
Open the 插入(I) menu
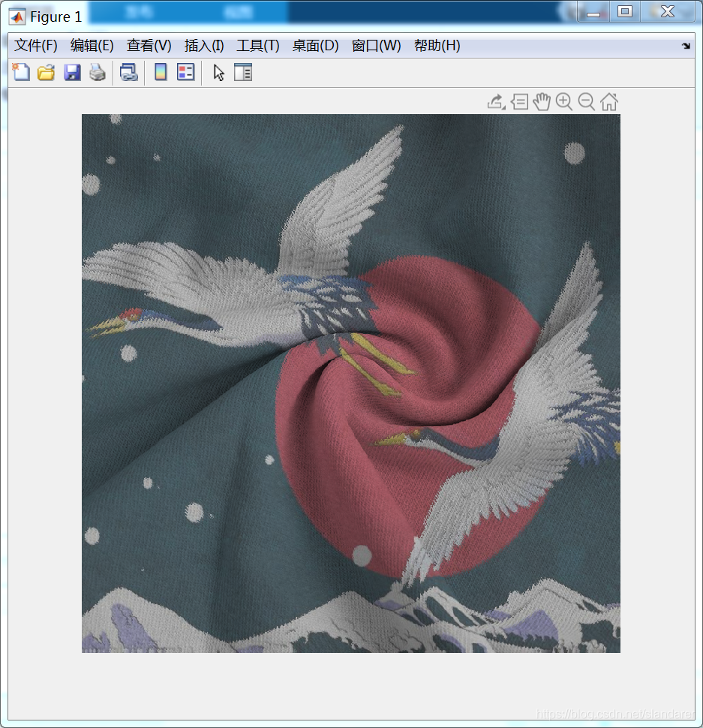(204, 46)
